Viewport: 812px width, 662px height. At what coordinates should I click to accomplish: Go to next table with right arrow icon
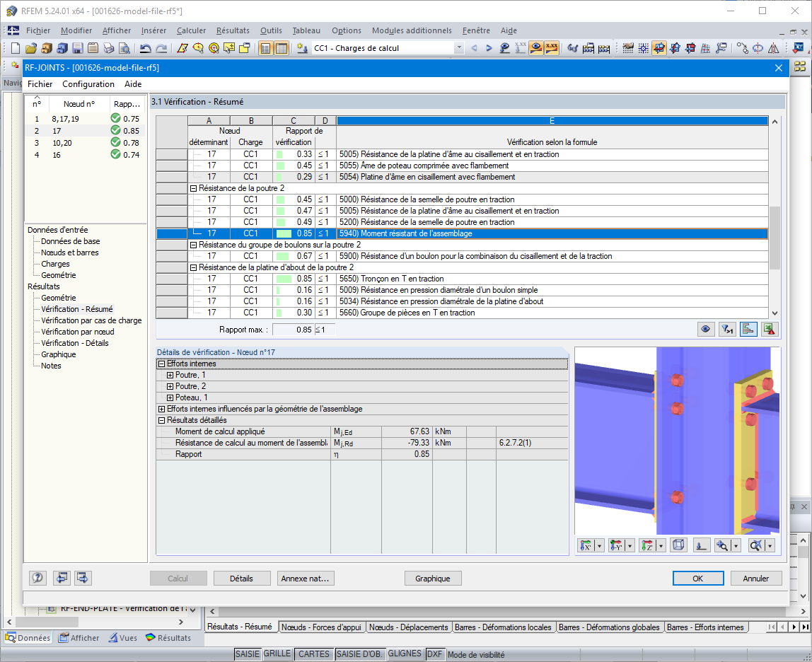(x=83, y=578)
